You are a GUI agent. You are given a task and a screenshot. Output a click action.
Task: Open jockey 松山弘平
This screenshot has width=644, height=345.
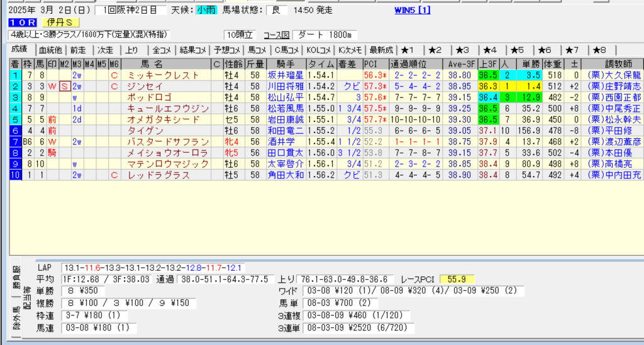tap(286, 97)
